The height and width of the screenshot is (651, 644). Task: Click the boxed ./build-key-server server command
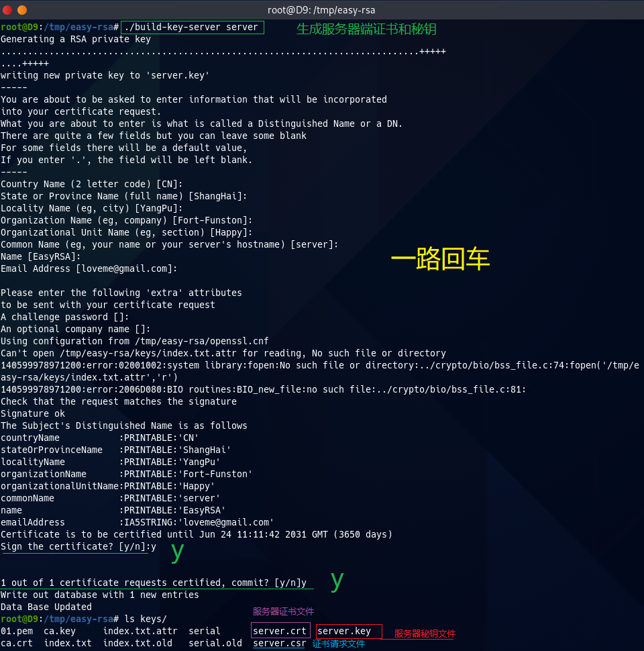(192, 28)
